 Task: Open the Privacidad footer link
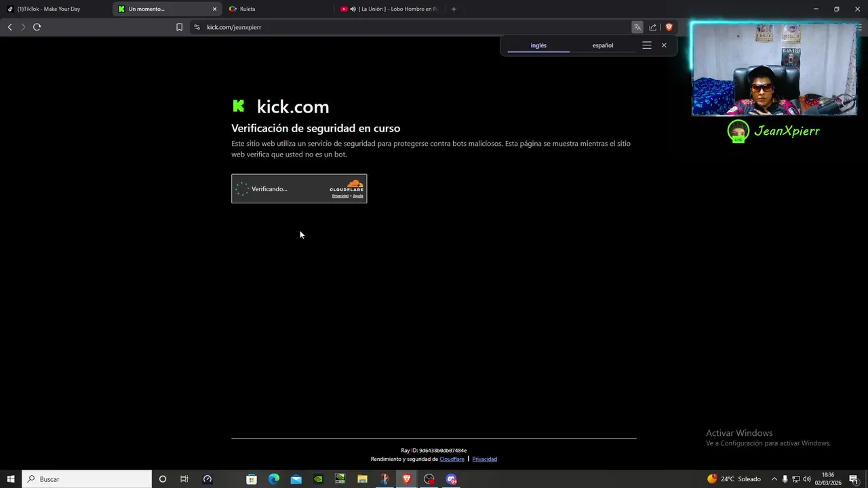(484, 459)
